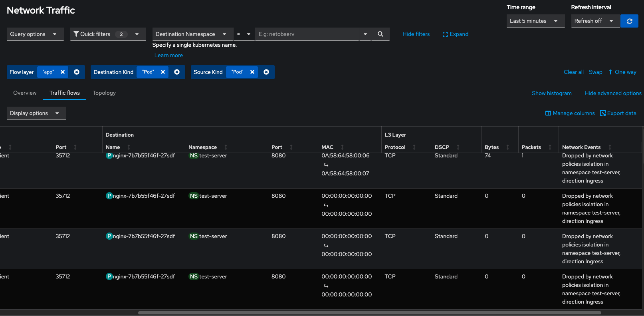Screen dimensions: 644x316
Task: Switch to the Overview tab
Action: click(x=25, y=93)
